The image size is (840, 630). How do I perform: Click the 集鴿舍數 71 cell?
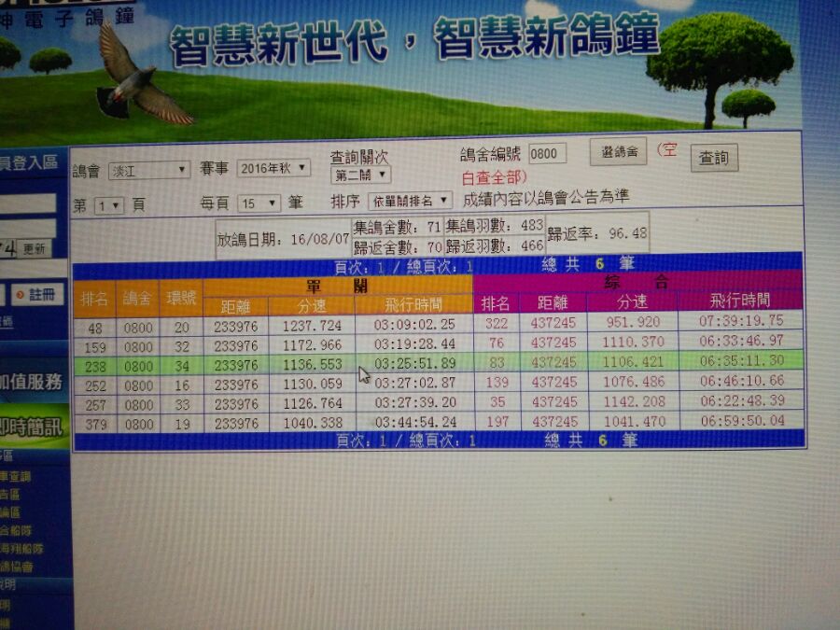click(x=397, y=227)
